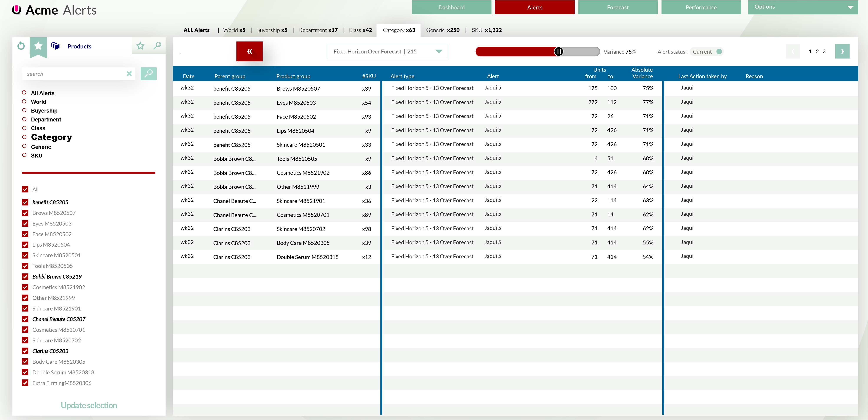Screen dimensions: 868x420
Task: Select the Department radio button
Action: coord(24,120)
